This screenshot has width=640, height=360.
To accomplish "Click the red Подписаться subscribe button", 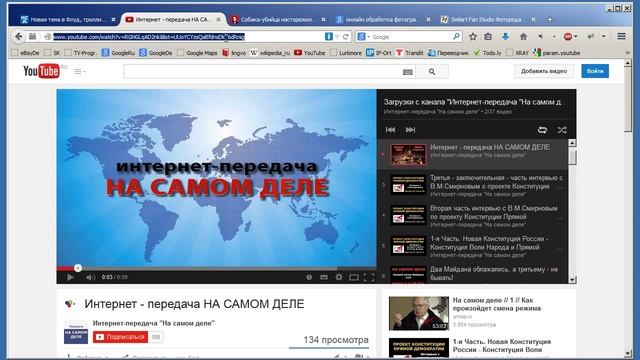I will click(120, 337).
